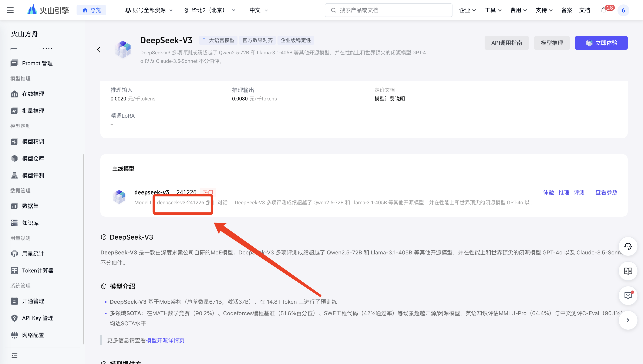Click the 搜索产品或文档 search field
Image resolution: width=643 pixels, height=364 pixels.
pyautogui.click(x=388, y=10)
